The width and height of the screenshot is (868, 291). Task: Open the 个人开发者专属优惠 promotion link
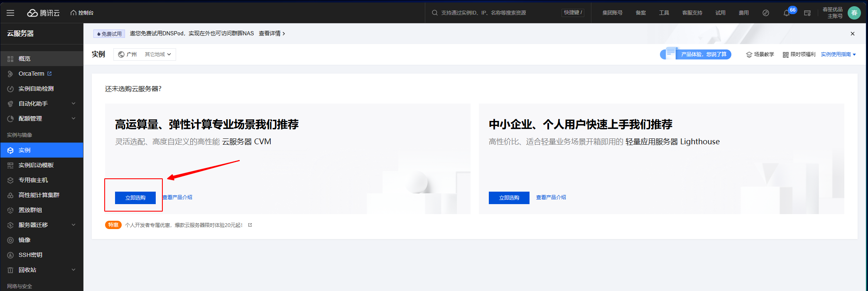(184, 225)
